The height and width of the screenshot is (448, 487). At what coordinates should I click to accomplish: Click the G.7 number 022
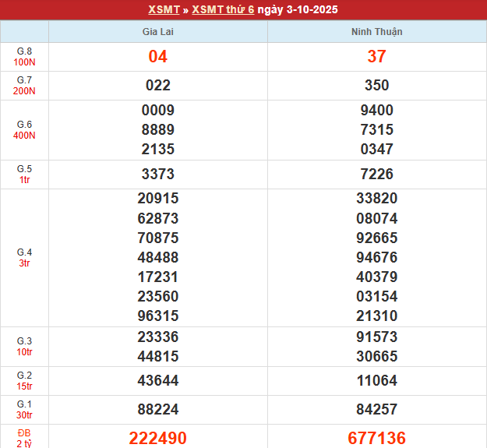[x=158, y=86]
